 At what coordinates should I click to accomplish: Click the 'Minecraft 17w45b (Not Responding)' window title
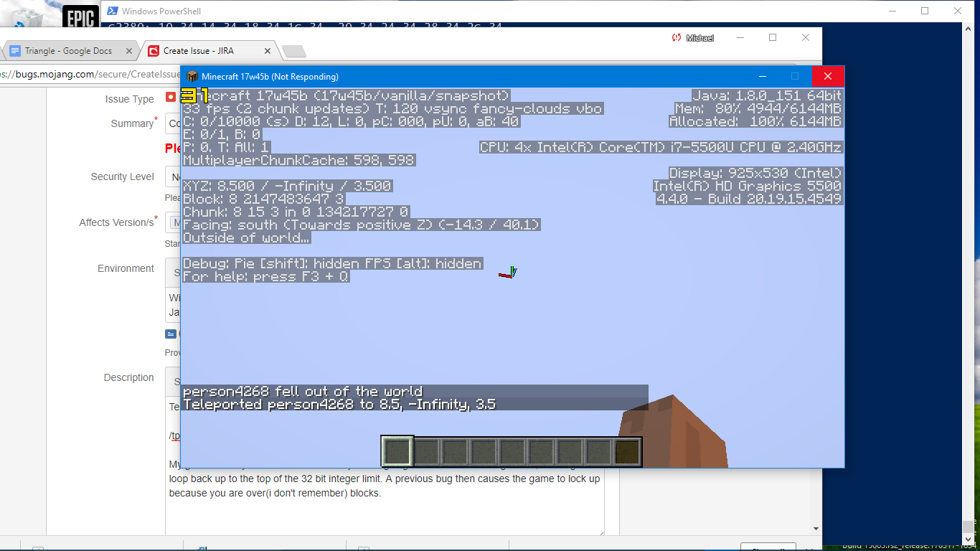click(x=270, y=77)
